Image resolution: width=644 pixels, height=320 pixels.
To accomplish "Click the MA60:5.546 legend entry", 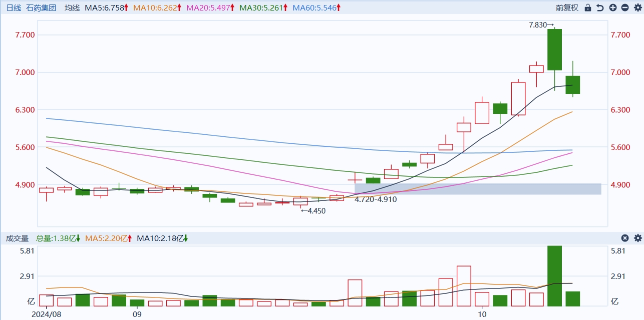I will [x=316, y=7].
